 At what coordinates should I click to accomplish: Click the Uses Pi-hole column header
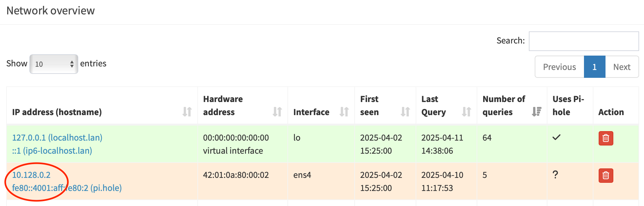tap(568, 106)
